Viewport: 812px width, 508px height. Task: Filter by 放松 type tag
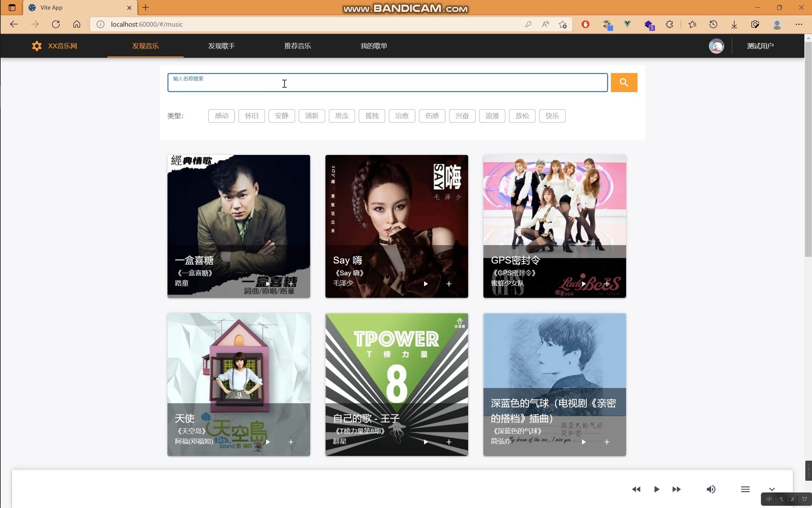click(522, 116)
